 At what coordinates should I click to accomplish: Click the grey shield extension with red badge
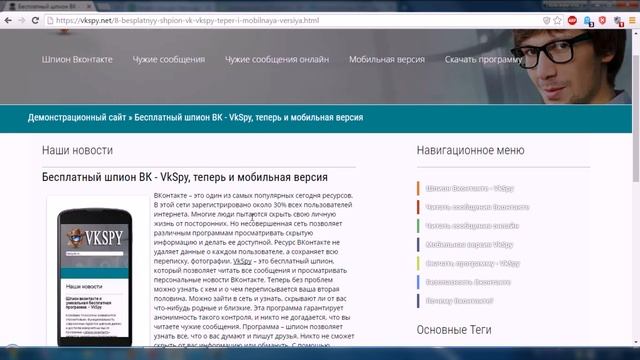[618, 21]
